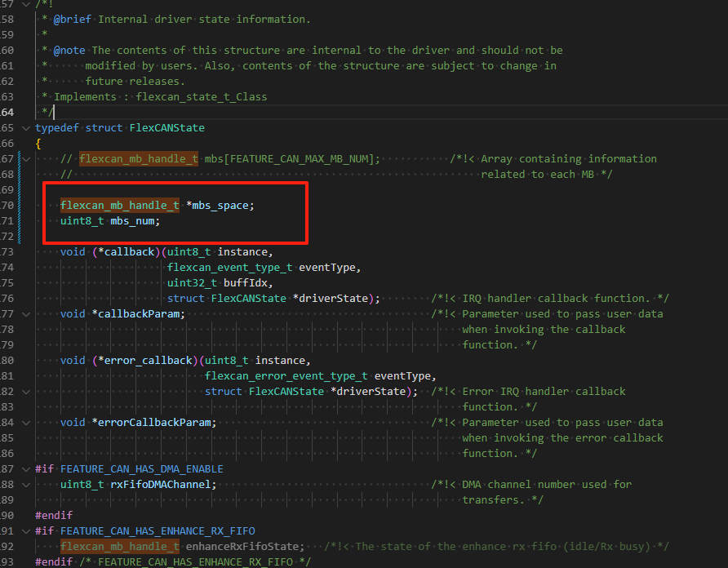
Task: Place cursor on flexcan_state_t_Class in the comment
Action: click(x=202, y=96)
